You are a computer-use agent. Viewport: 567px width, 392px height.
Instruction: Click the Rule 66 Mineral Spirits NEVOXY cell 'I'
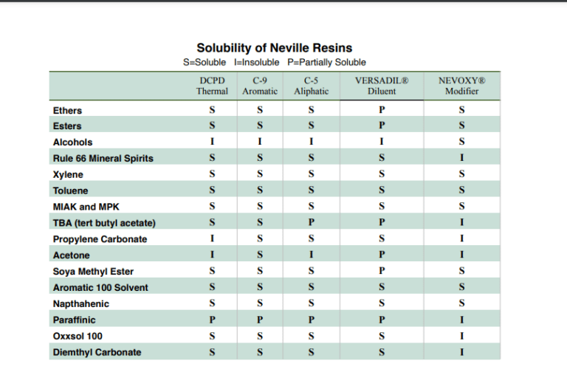(x=461, y=158)
